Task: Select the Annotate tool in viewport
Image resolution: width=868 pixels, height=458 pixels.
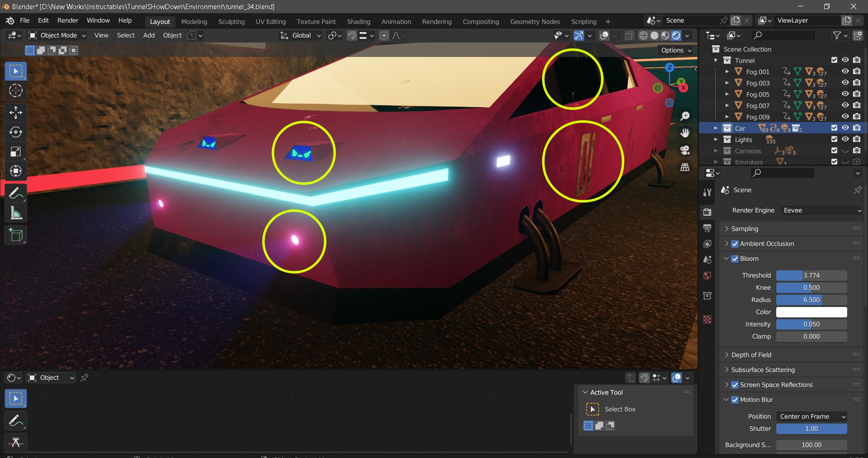Action: [16, 193]
